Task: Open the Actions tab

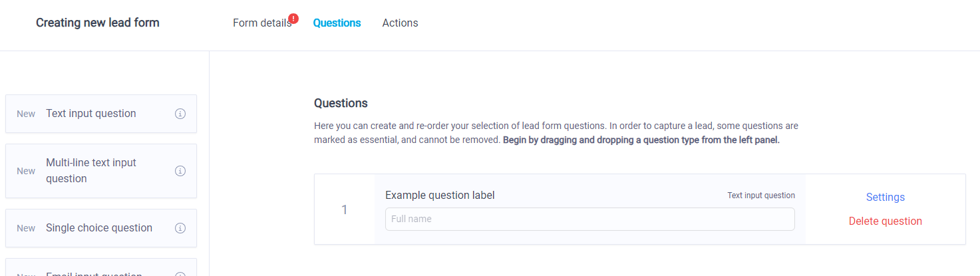Action: pos(400,23)
